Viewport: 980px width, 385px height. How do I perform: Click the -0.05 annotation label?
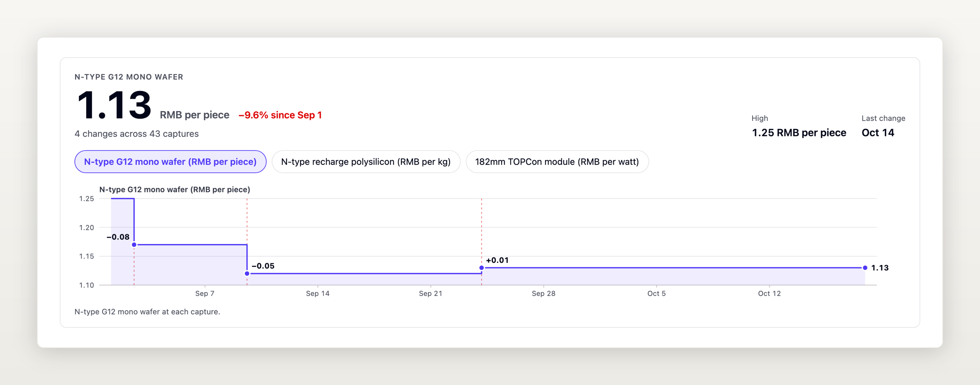[x=263, y=266]
